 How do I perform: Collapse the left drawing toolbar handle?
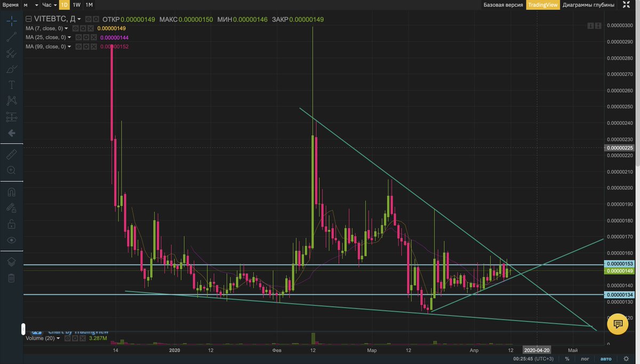click(x=23, y=329)
